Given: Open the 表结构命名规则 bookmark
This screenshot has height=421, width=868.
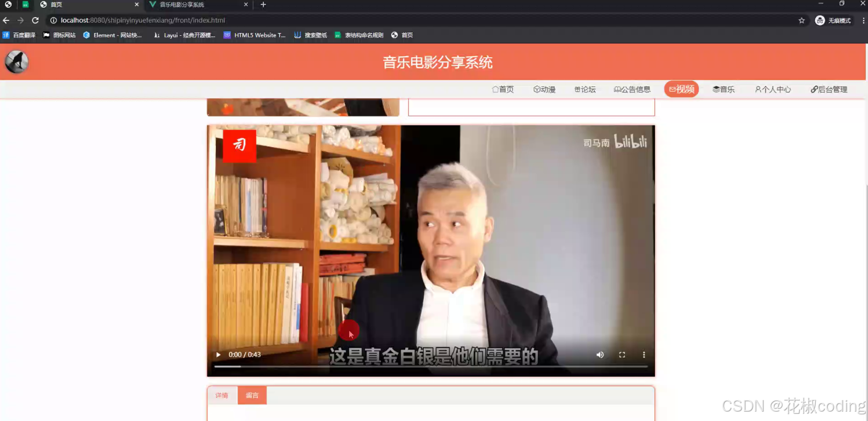Looking at the screenshot, I should (x=359, y=35).
